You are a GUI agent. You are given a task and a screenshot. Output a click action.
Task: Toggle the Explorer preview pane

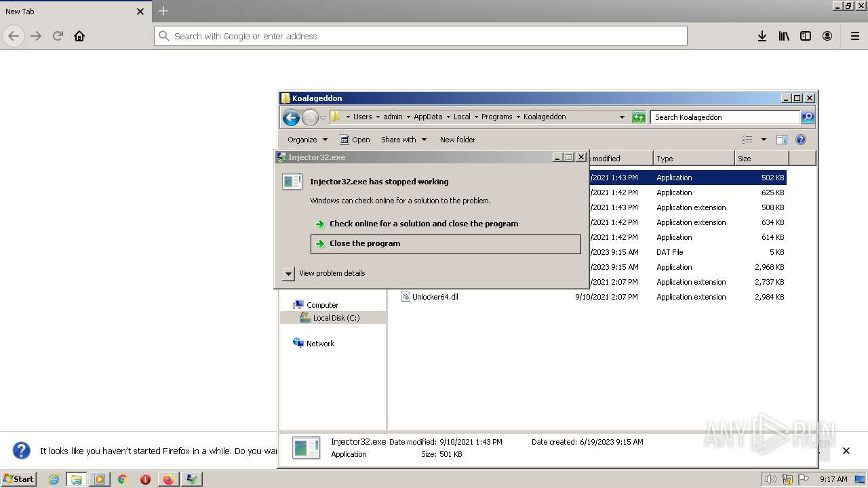(781, 140)
